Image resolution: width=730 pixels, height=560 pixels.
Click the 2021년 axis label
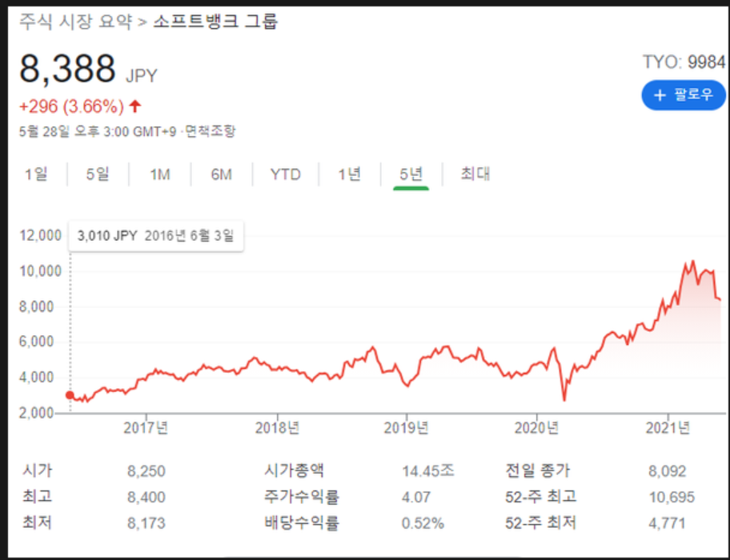(668, 428)
